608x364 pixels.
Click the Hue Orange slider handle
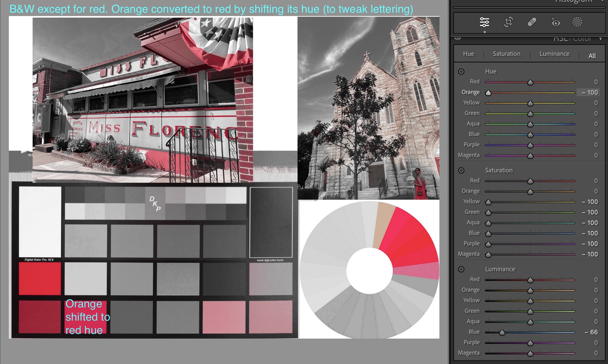pyautogui.click(x=488, y=93)
